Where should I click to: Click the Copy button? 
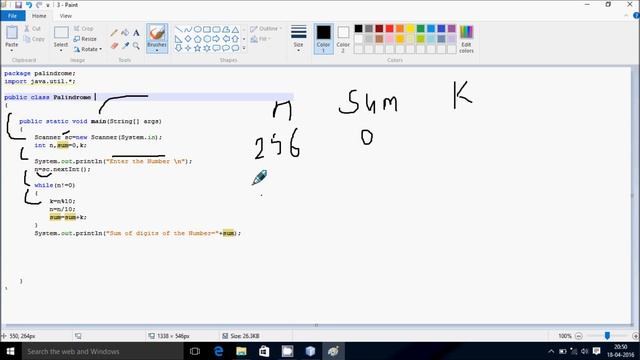click(x=34, y=39)
